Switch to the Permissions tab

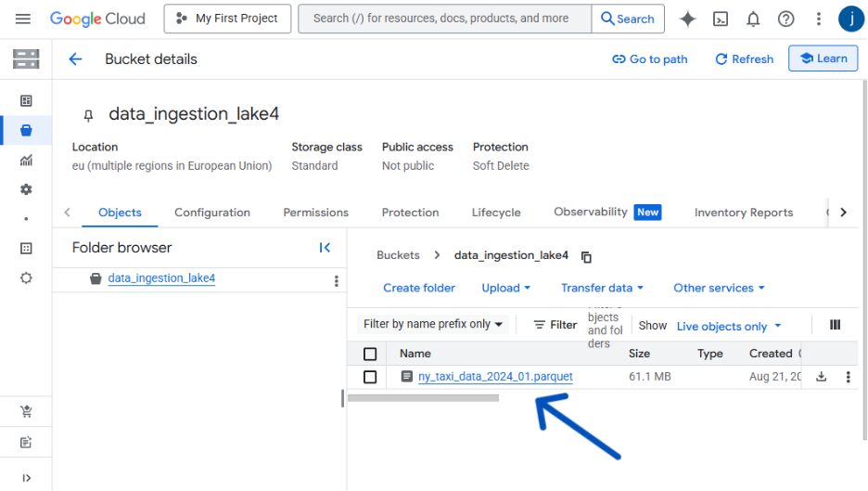[315, 213]
